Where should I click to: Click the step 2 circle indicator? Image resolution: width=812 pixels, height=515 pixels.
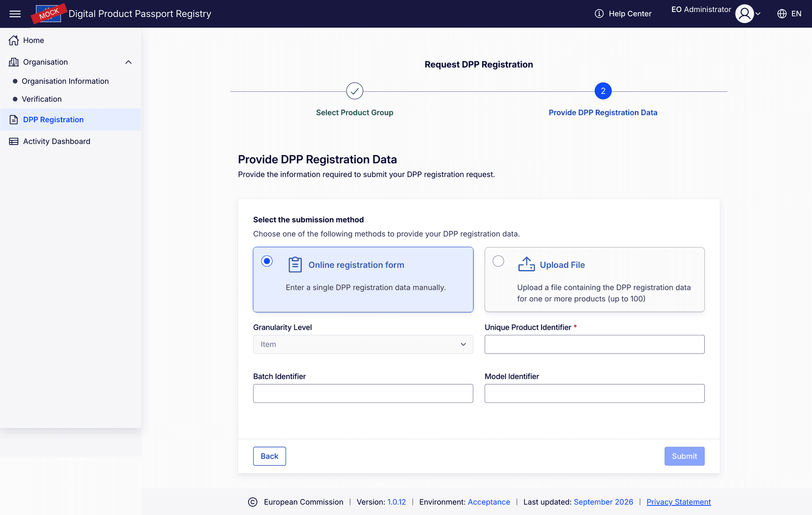pos(603,91)
